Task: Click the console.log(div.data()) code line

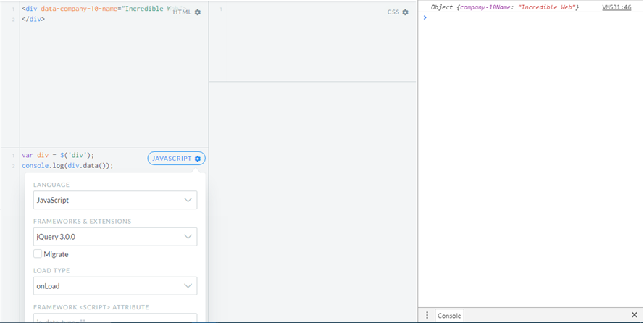Action: (67, 166)
